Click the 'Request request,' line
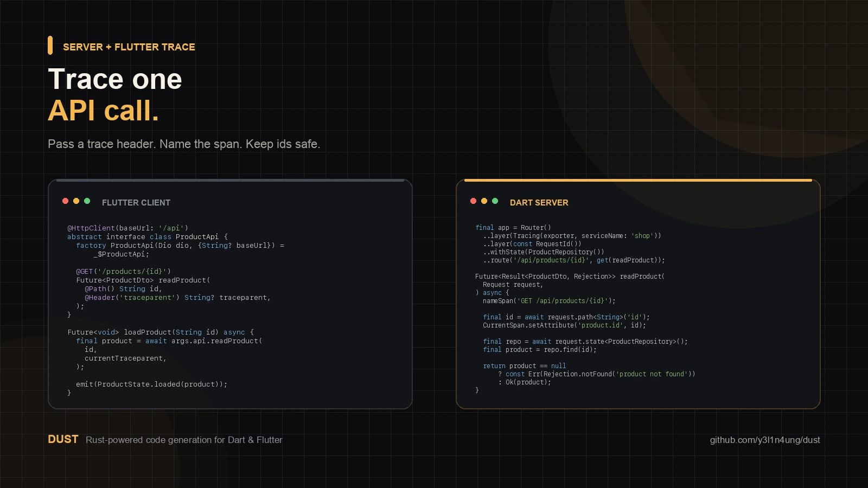Image resolution: width=868 pixels, height=488 pixels. click(x=513, y=285)
